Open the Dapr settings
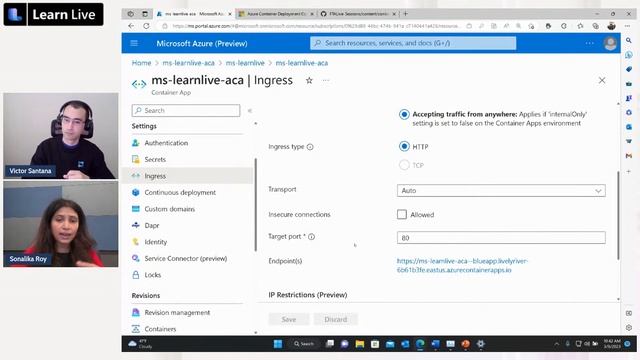This screenshot has width=640, height=360. (151, 225)
